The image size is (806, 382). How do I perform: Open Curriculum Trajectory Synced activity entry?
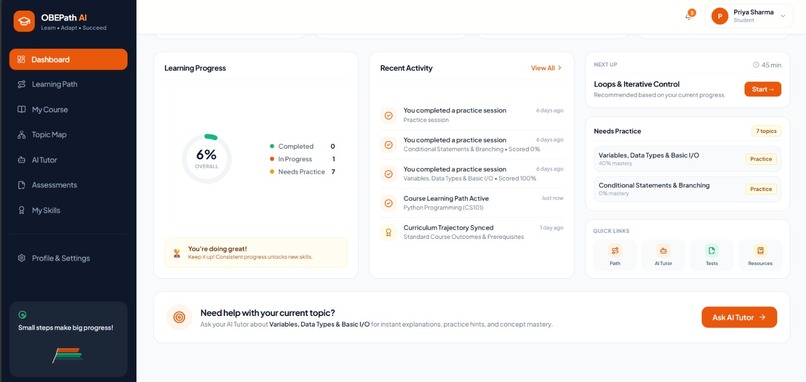(x=472, y=232)
